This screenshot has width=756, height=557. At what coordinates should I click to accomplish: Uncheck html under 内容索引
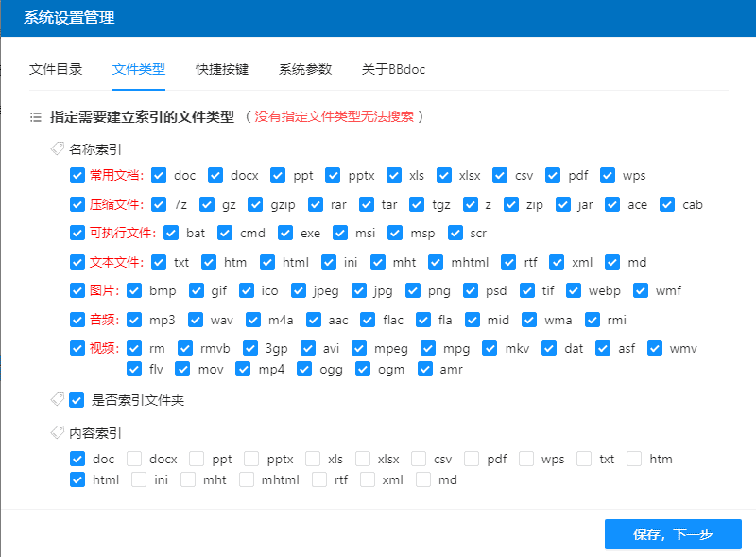click(x=77, y=479)
